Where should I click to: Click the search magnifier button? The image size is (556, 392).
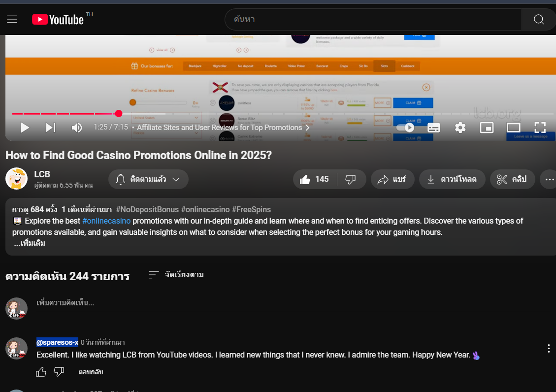coord(539,20)
